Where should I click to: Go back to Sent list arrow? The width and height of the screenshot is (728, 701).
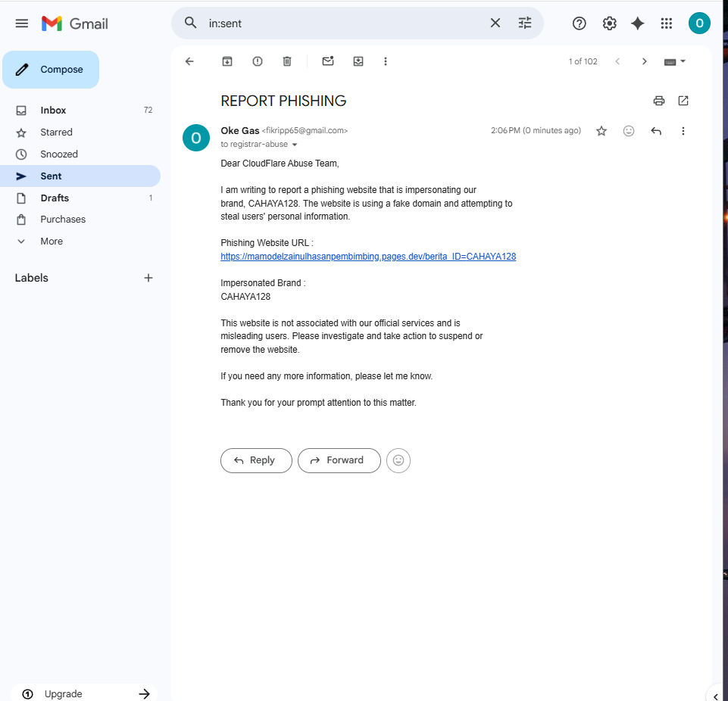point(189,61)
